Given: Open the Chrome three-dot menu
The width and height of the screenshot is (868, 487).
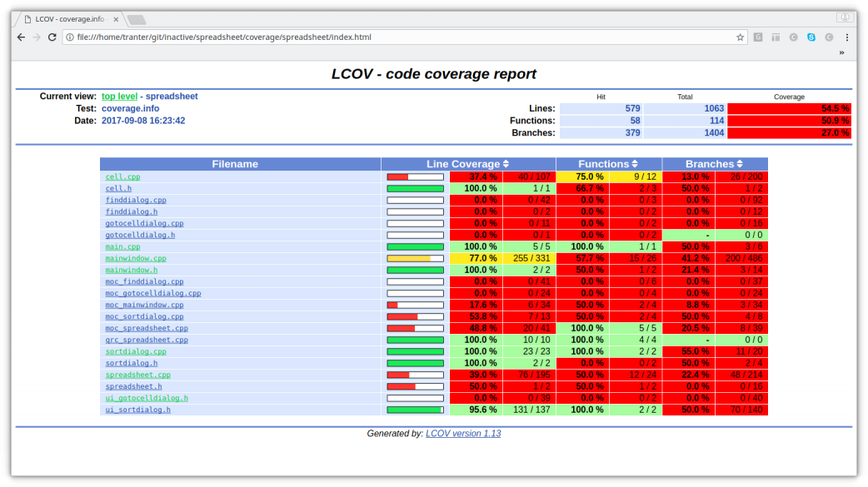Looking at the screenshot, I should pyautogui.click(x=847, y=37).
